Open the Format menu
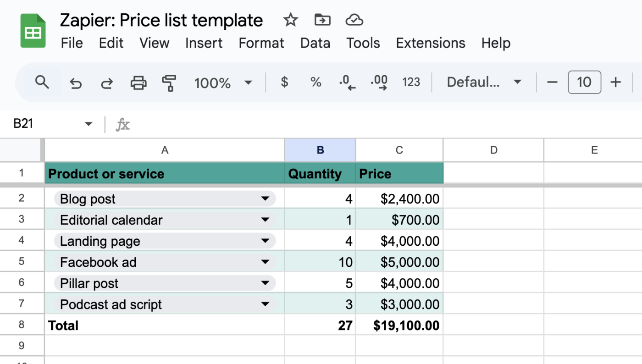The image size is (642, 364). (261, 43)
